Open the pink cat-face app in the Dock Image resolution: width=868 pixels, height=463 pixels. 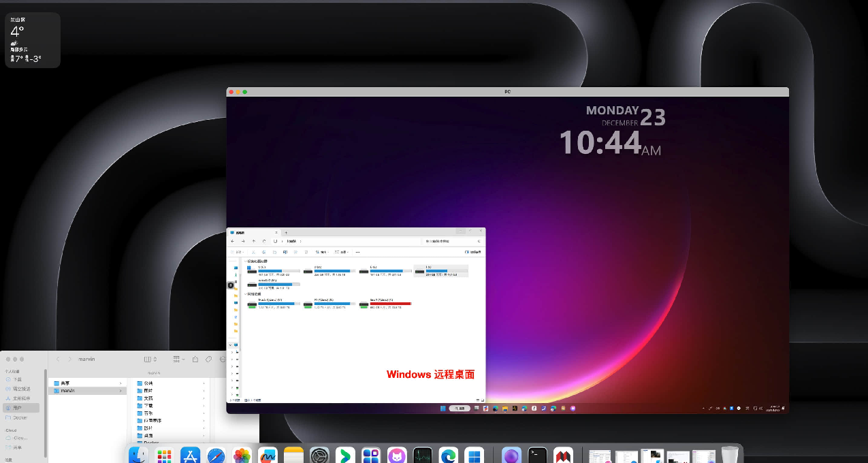(397, 456)
